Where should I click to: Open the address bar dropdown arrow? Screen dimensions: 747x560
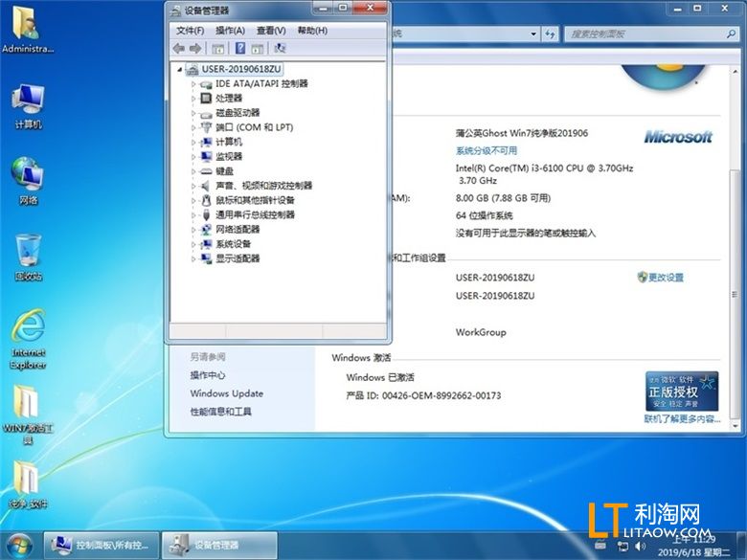[x=533, y=34]
